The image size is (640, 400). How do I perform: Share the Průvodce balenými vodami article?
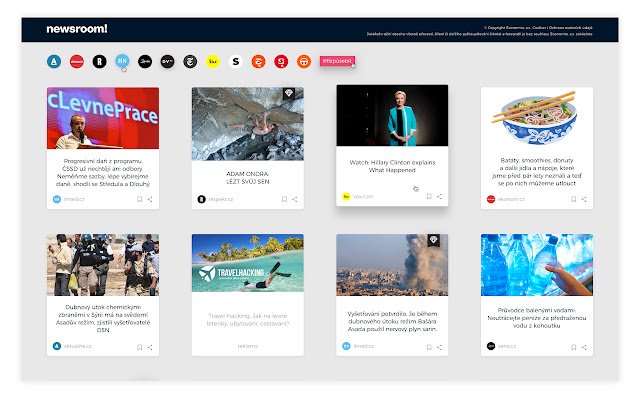[584, 347]
